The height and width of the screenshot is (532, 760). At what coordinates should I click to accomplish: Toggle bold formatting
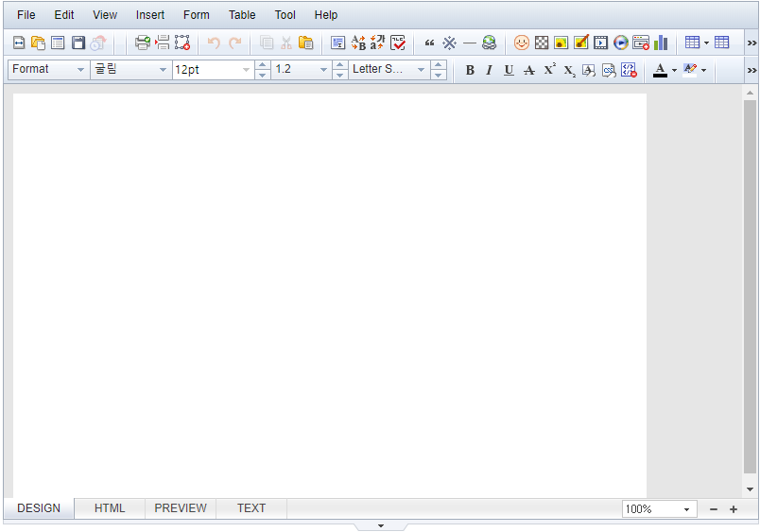[x=470, y=70]
